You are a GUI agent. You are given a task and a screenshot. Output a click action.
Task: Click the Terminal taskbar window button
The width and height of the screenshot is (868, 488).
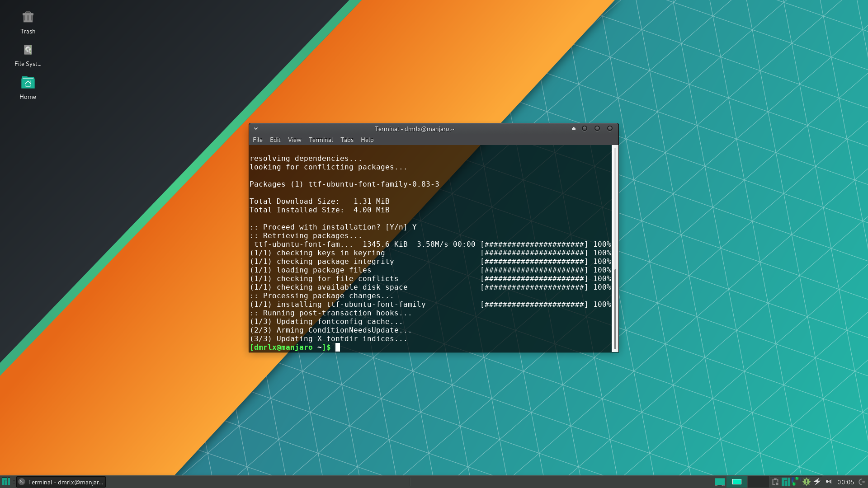[61, 482]
